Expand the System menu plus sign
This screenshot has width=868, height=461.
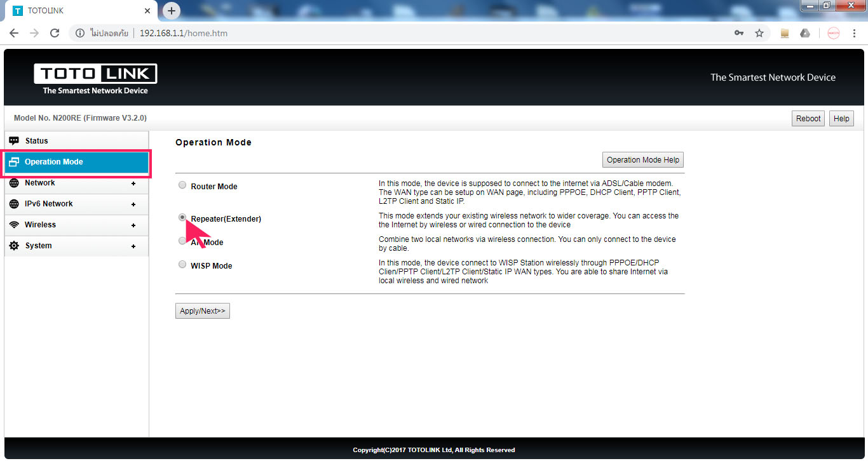click(x=133, y=246)
